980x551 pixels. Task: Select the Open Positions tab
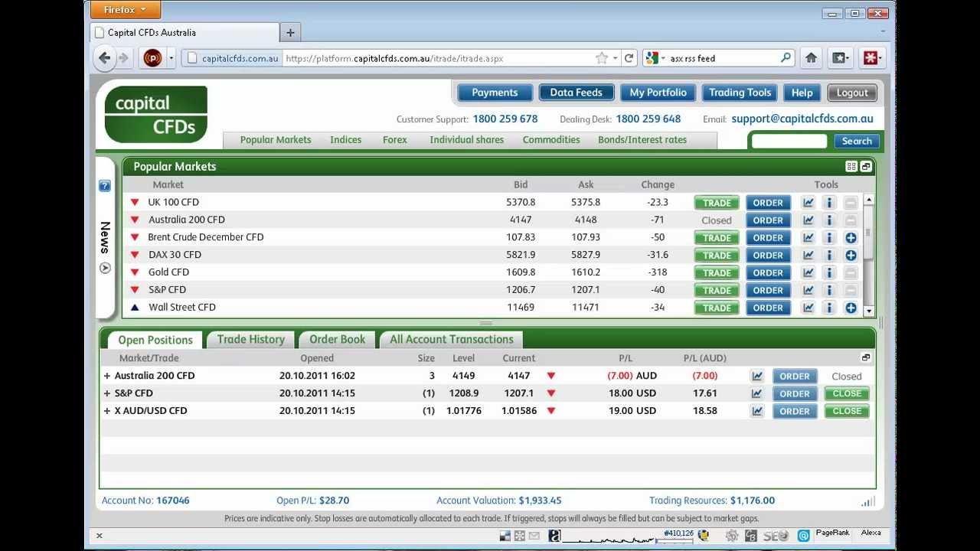155,340
